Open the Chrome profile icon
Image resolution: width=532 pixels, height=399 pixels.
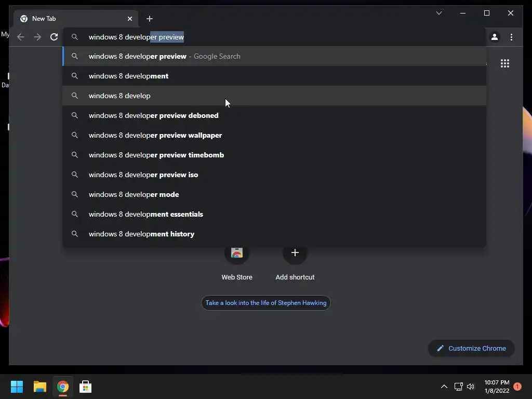[x=495, y=37]
